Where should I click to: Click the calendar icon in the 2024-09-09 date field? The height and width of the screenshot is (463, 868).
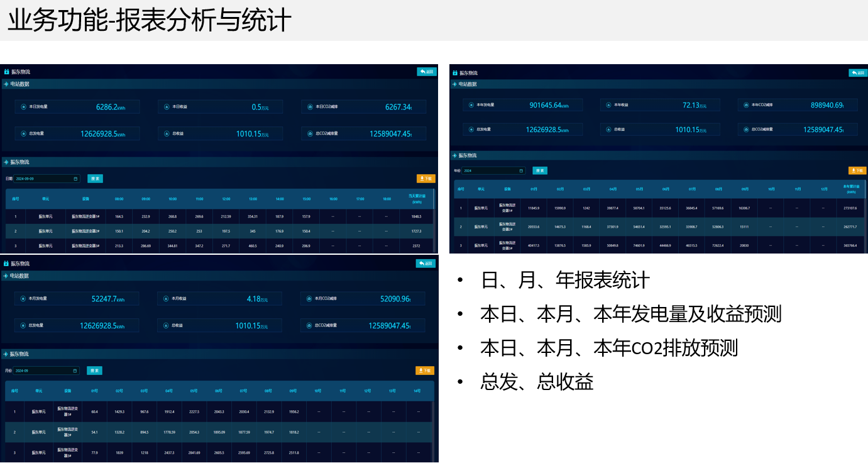pyautogui.click(x=75, y=179)
